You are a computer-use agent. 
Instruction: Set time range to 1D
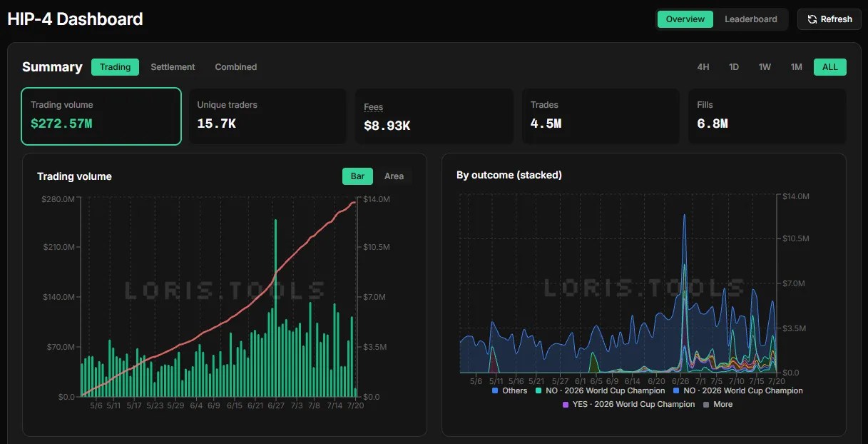pos(734,67)
